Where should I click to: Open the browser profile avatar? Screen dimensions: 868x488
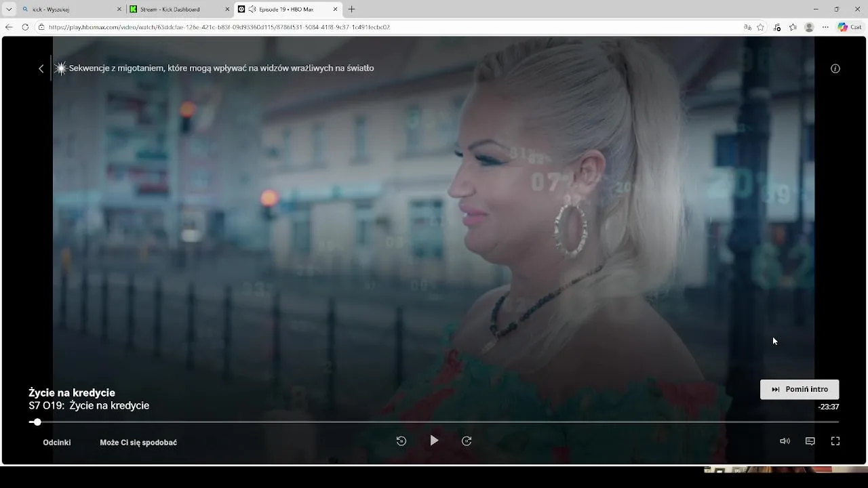[x=809, y=27]
